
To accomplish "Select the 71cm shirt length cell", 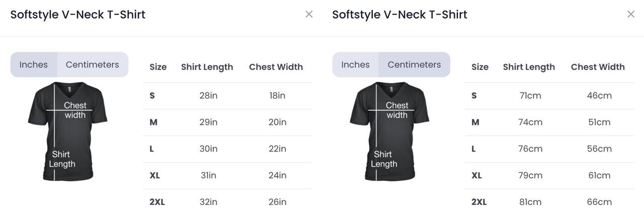I will click(x=530, y=96).
